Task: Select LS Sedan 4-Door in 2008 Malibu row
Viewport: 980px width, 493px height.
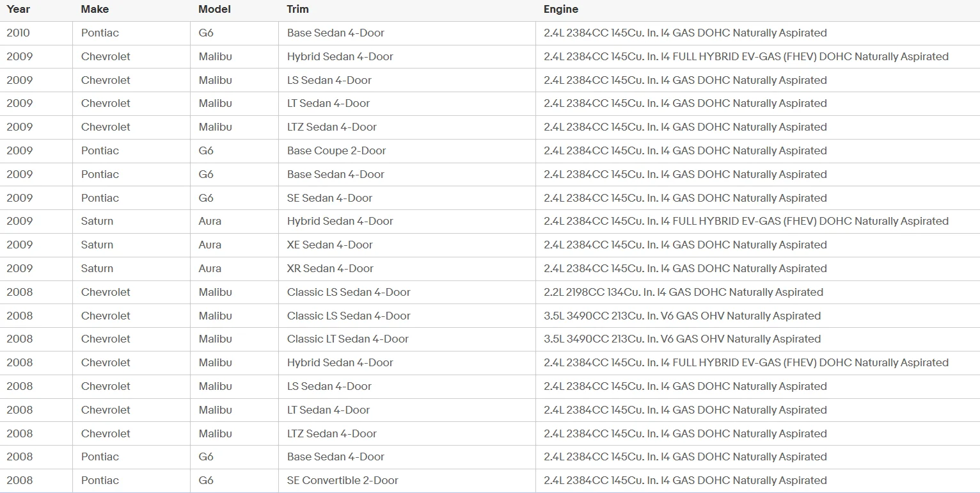Action: click(329, 387)
